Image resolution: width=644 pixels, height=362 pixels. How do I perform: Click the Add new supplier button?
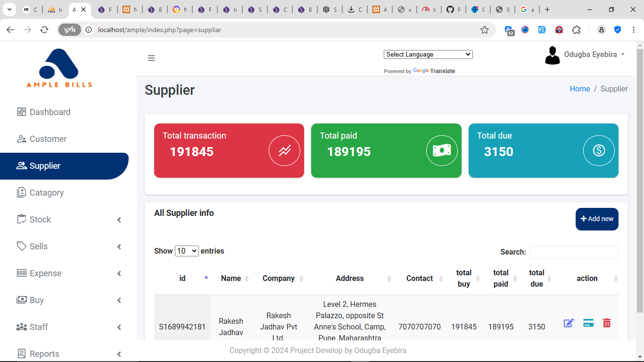click(597, 219)
